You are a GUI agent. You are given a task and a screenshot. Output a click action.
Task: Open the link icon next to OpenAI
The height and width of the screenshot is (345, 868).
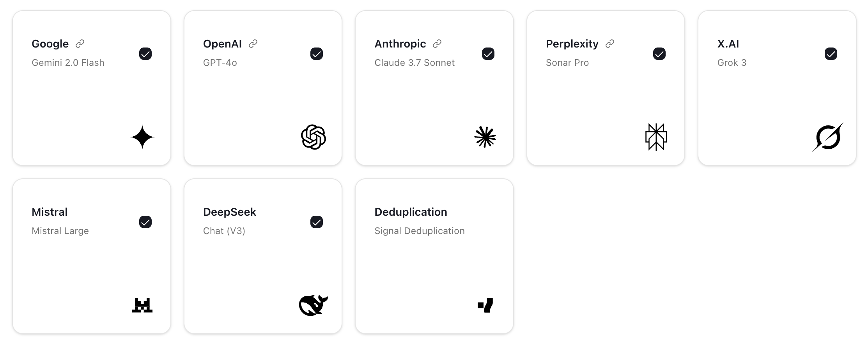(253, 44)
